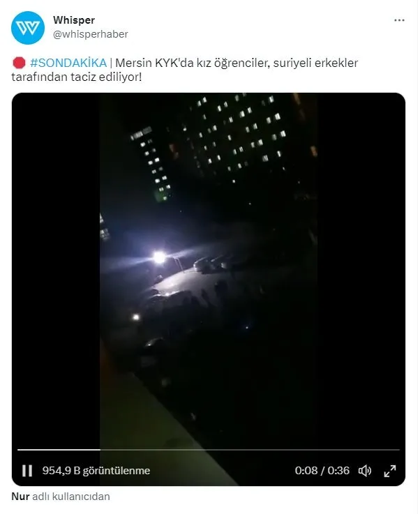Open the @whisperhaber handle link

coord(91,34)
